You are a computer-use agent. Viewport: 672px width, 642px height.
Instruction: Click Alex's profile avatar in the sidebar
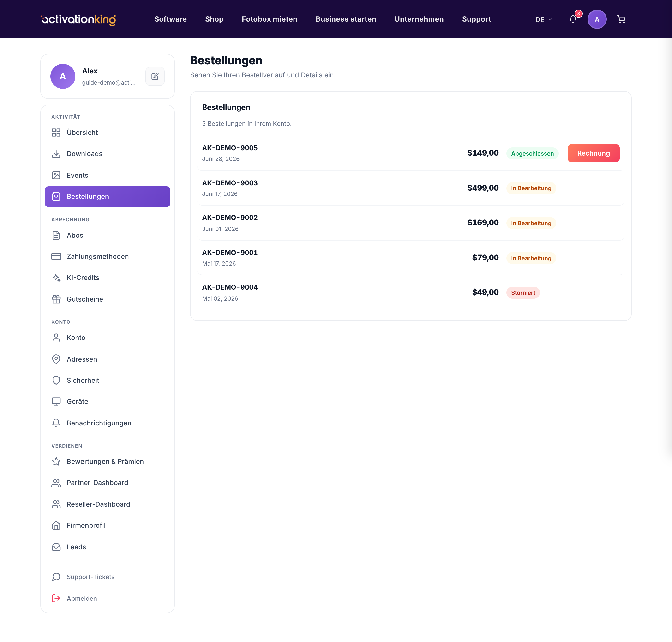(63, 76)
